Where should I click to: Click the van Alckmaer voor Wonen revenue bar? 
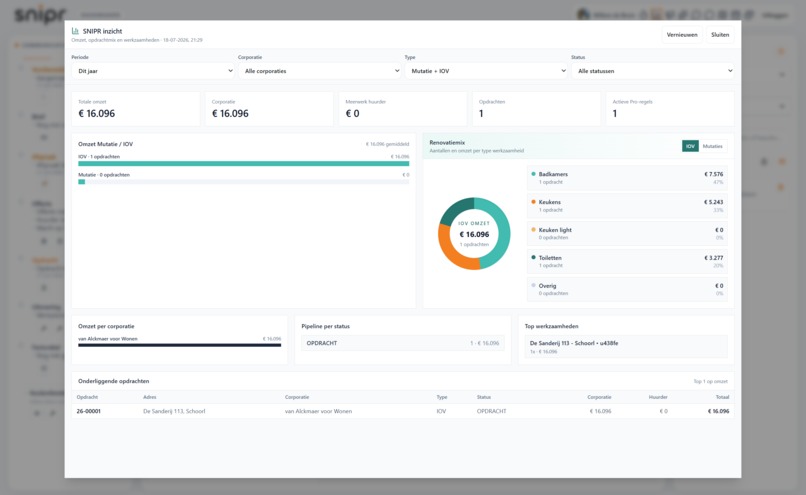tap(179, 345)
